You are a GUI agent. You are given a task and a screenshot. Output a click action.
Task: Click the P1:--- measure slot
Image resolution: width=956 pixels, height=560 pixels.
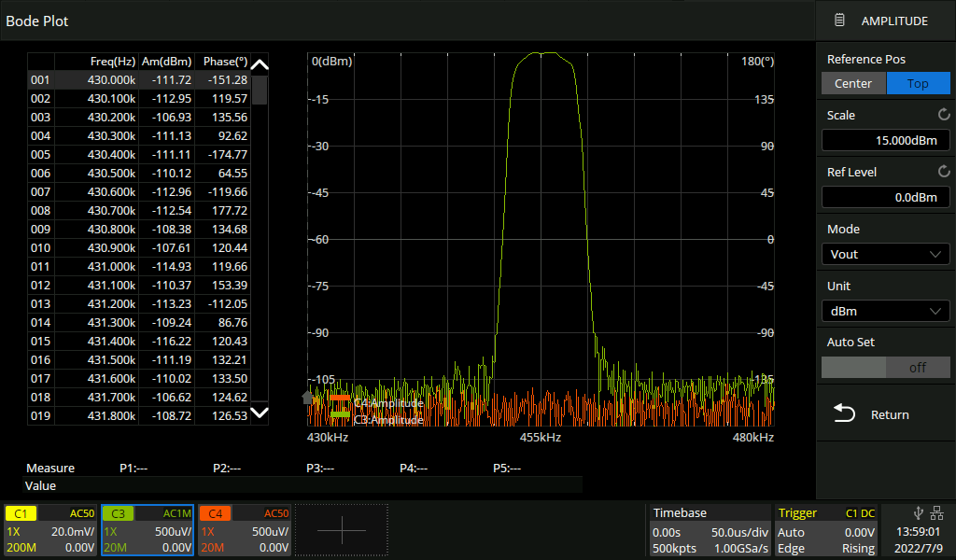click(134, 468)
